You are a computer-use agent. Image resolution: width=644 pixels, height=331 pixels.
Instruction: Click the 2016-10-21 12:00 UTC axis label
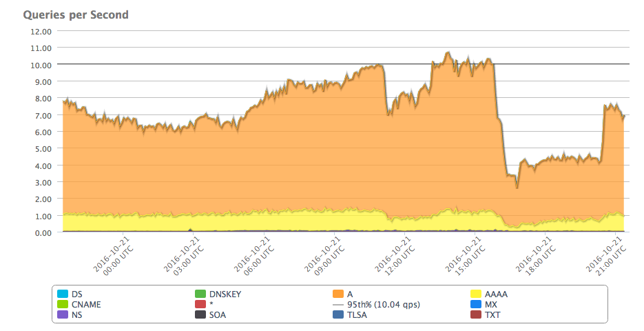[x=395, y=257]
